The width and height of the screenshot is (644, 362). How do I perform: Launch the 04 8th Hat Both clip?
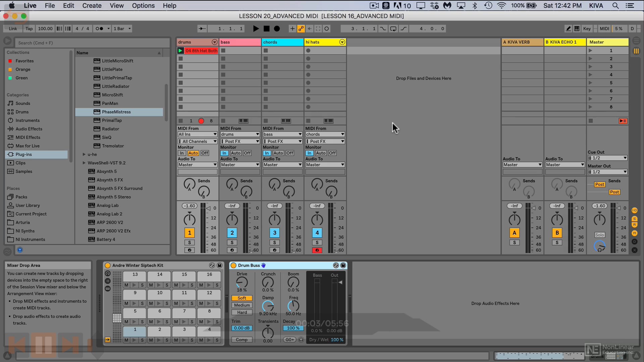tap(180, 51)
